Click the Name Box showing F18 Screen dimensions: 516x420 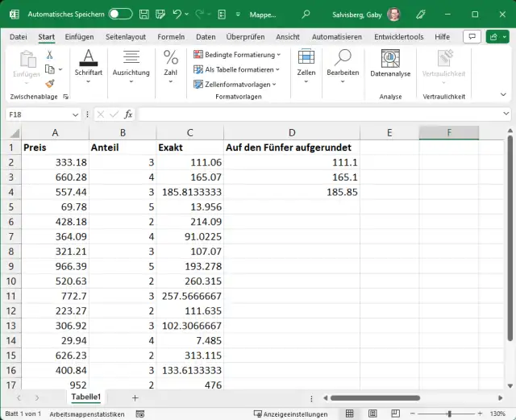click(x=32, y=114)
